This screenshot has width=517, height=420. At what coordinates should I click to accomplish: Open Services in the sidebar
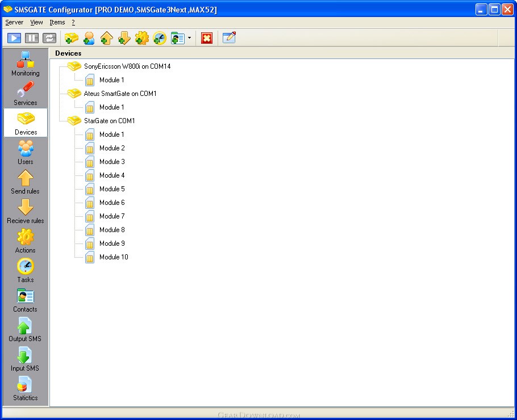[26, 94]
